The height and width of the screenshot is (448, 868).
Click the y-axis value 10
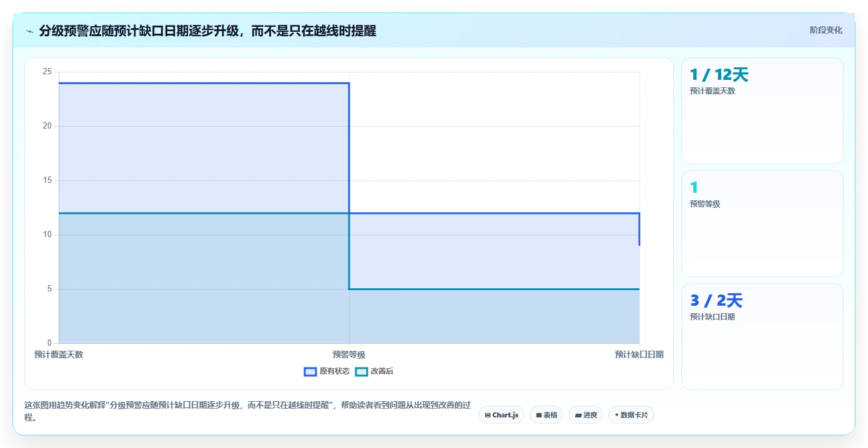click(x=47, y=235)
